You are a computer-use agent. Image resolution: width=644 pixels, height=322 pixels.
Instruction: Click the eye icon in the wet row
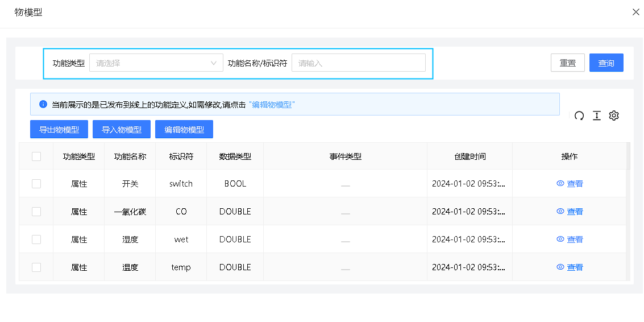click(x=560, y=240)
